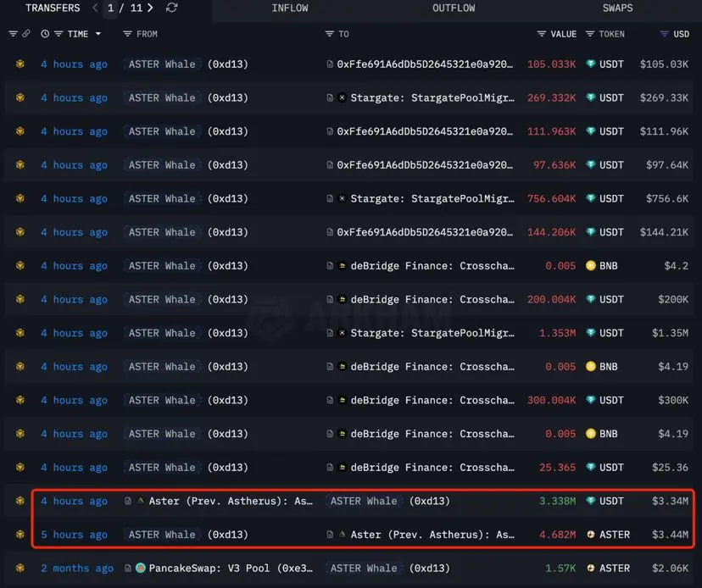The height and width of the screenshot is (588, 702).
Task: Click ASTER token icon on $3.44M row
Action: [x=591, y=535]
